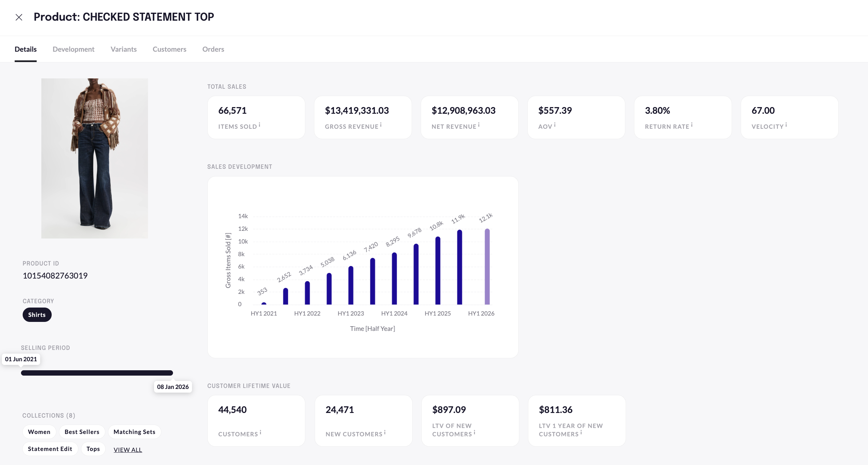The image size is (868, 465).
Task: Click info icon next to AOV
Action: [x=555, y=125]
